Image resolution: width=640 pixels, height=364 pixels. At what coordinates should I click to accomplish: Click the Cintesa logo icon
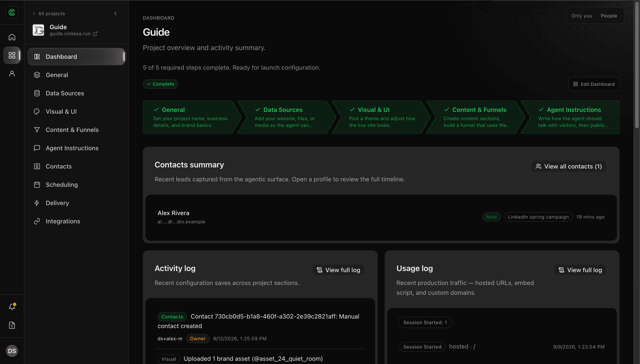pos(12,12)
